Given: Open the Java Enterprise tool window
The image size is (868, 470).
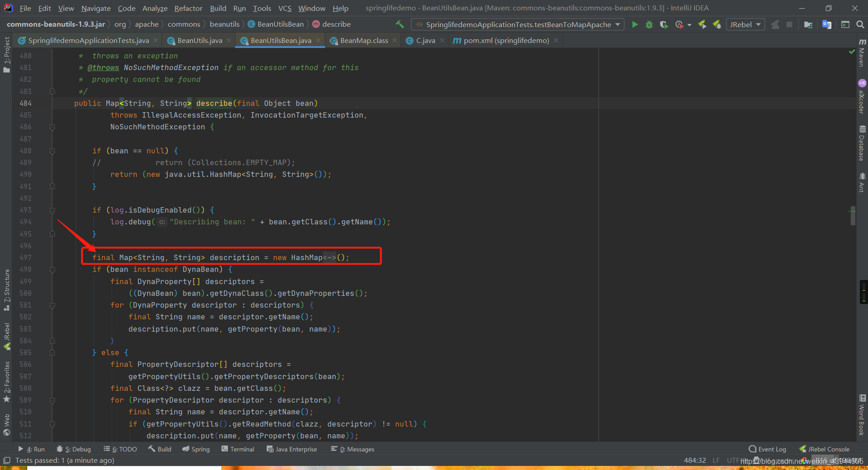Looking at the screenshot, I should click(x=292, y=449).
